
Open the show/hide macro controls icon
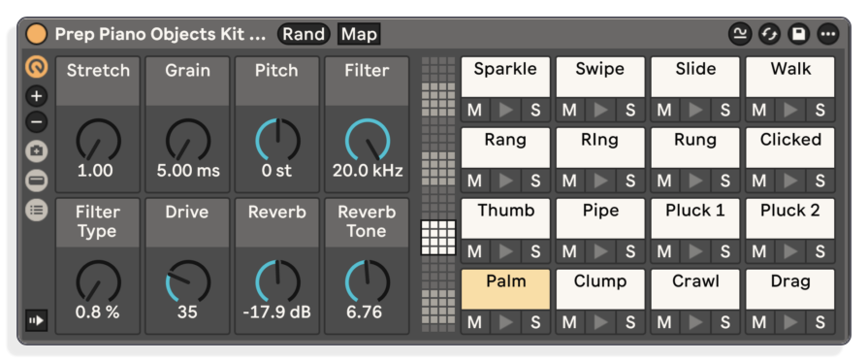pos(37,67)
